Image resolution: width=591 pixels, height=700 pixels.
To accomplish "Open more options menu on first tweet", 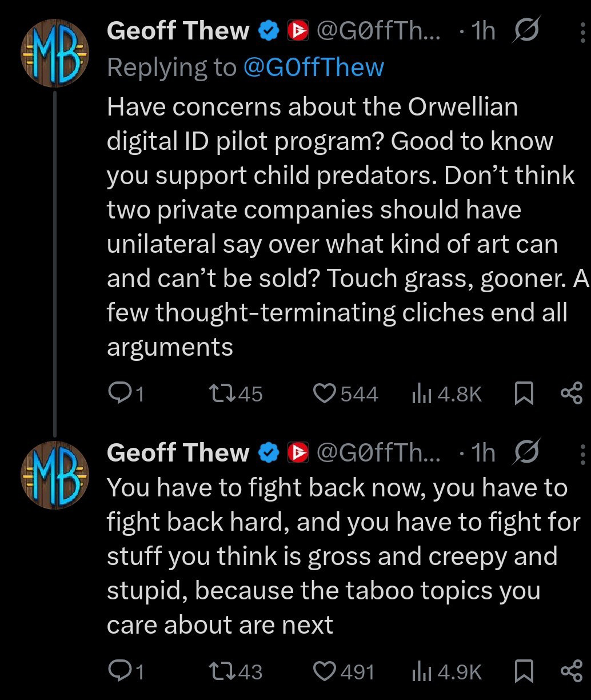I will [x=582, y=32].
